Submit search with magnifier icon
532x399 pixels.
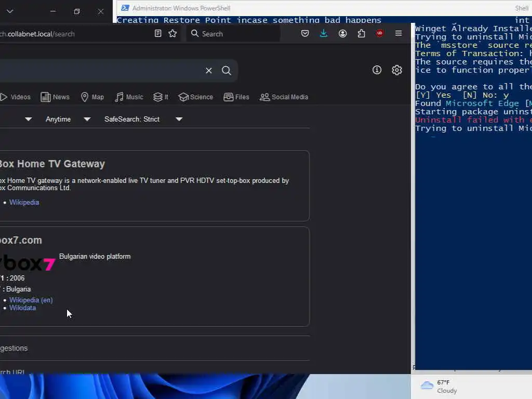tap(227, 71)
